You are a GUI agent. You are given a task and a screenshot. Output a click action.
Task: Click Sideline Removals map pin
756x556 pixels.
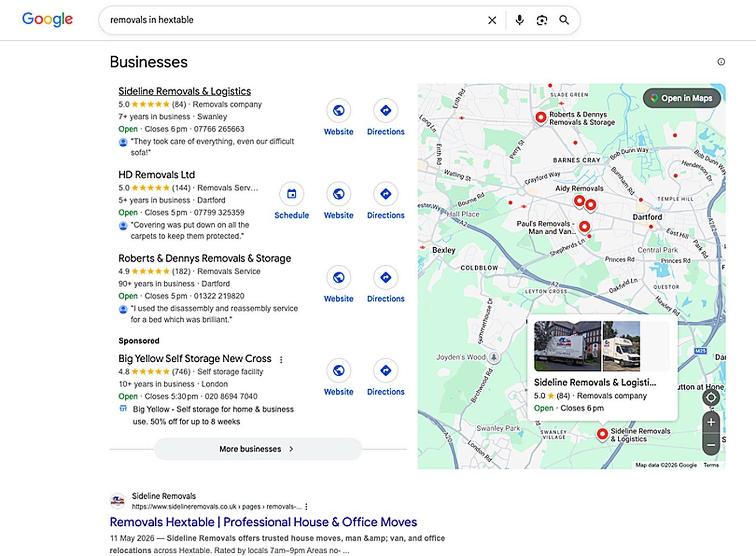pyautogui.click(x=602, y=434)
